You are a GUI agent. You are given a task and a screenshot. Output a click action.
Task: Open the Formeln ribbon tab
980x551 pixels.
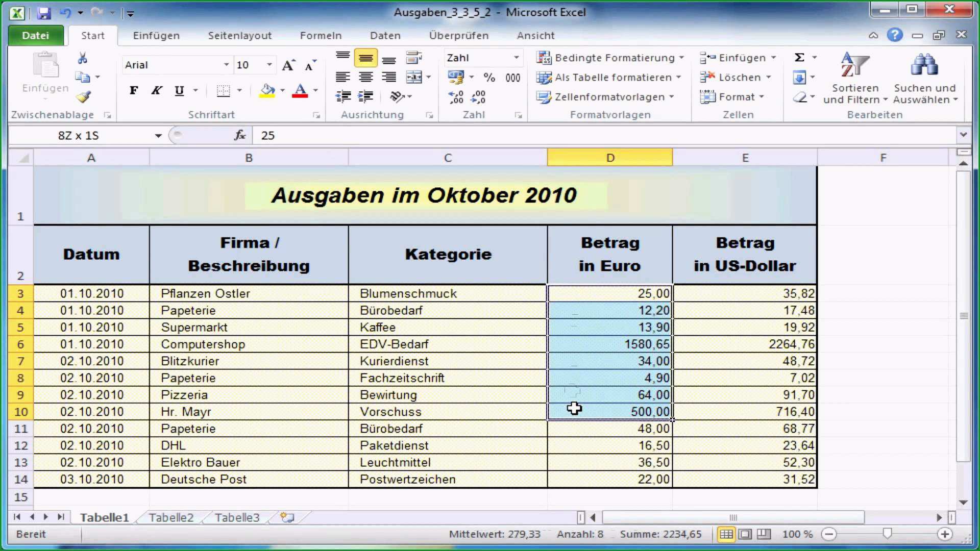(x=321, y=36)
